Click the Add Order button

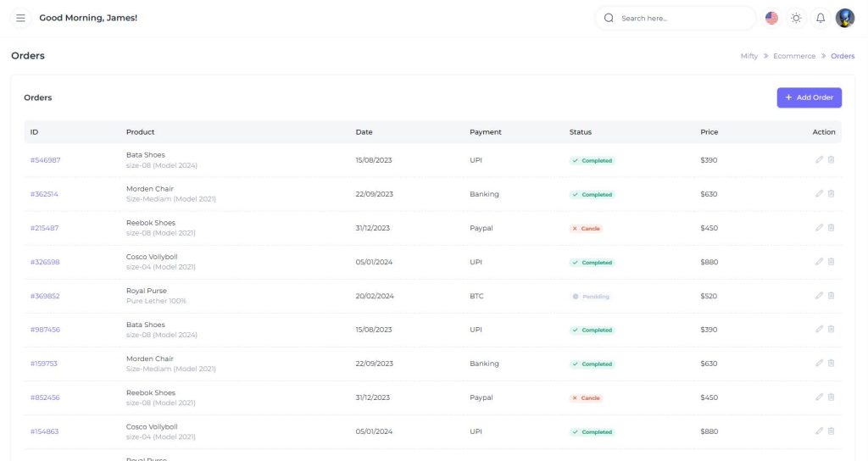[x=809, y=97]
